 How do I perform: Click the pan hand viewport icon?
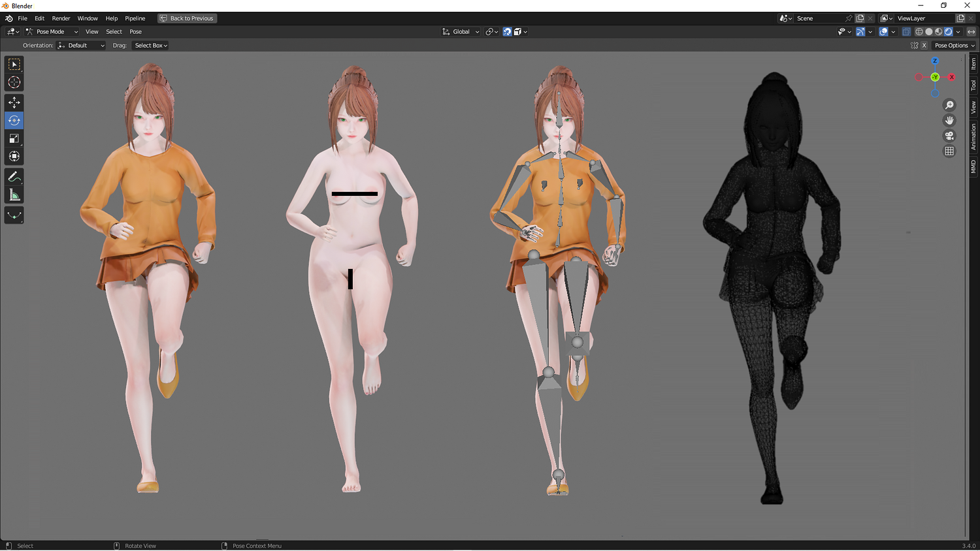[949, 120]
